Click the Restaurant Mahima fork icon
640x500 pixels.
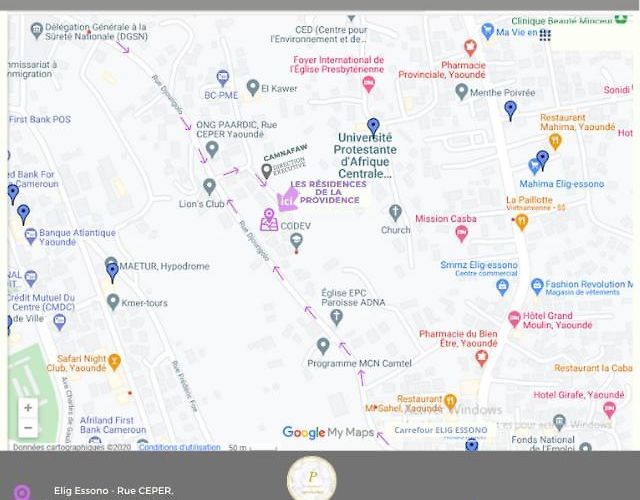pos(555,142)
